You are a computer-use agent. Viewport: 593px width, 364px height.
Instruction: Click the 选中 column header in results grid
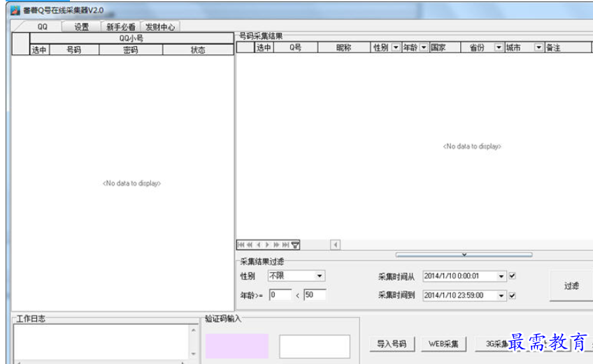(x=264, y=48)
